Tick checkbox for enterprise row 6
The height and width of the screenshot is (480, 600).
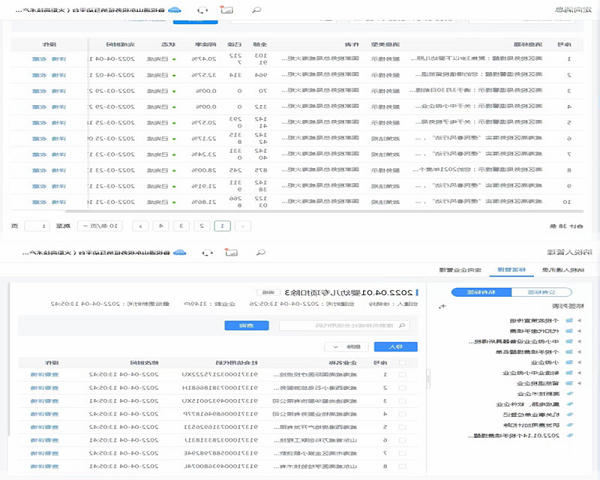[403, 440]
